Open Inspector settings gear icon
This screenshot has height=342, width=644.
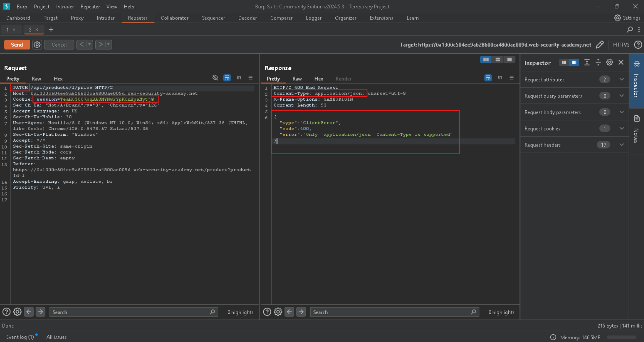tap(609, 63)
